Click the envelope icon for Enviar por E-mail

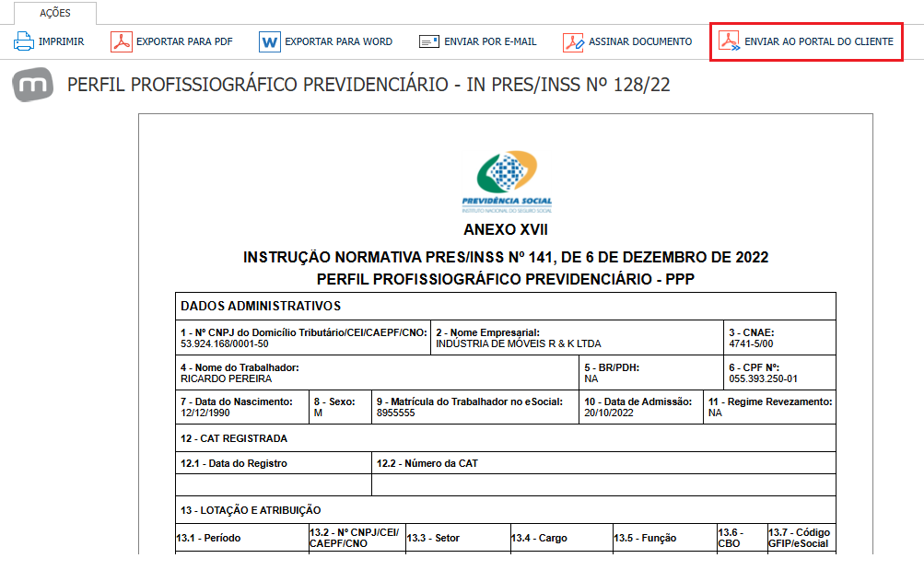(x=429, y=41)
